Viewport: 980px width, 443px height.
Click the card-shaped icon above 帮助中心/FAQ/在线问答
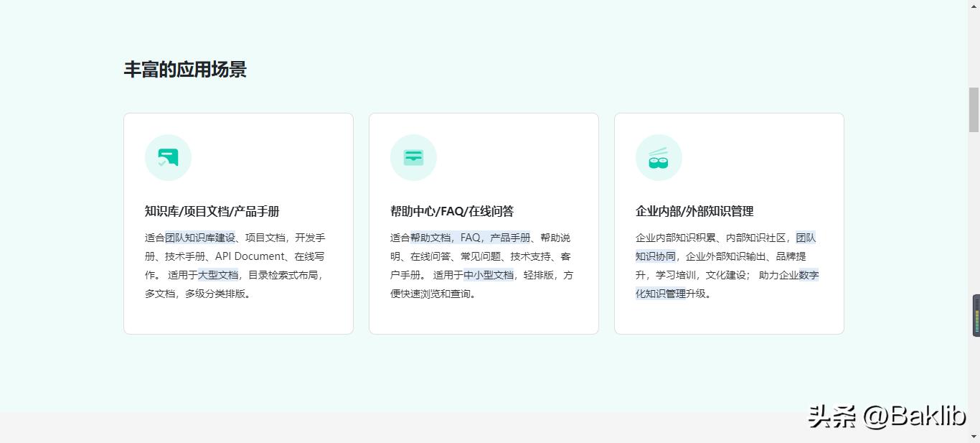[x=413, y=157]
